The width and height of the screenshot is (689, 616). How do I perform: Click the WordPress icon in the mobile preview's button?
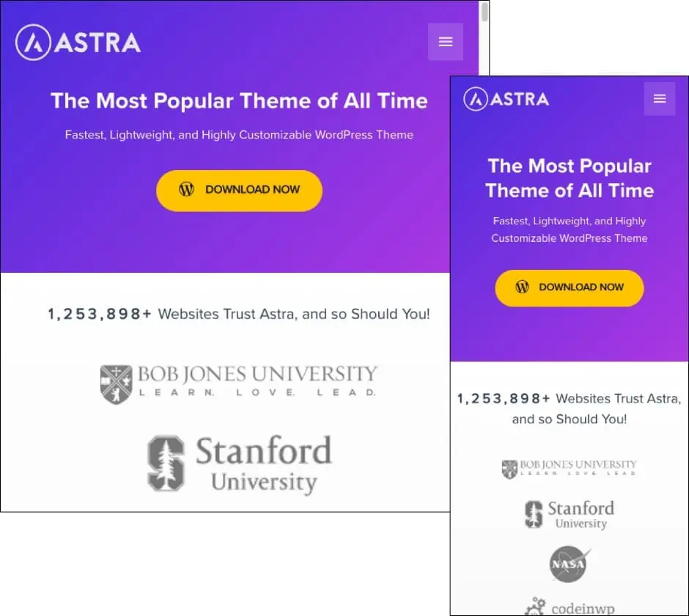523,287
